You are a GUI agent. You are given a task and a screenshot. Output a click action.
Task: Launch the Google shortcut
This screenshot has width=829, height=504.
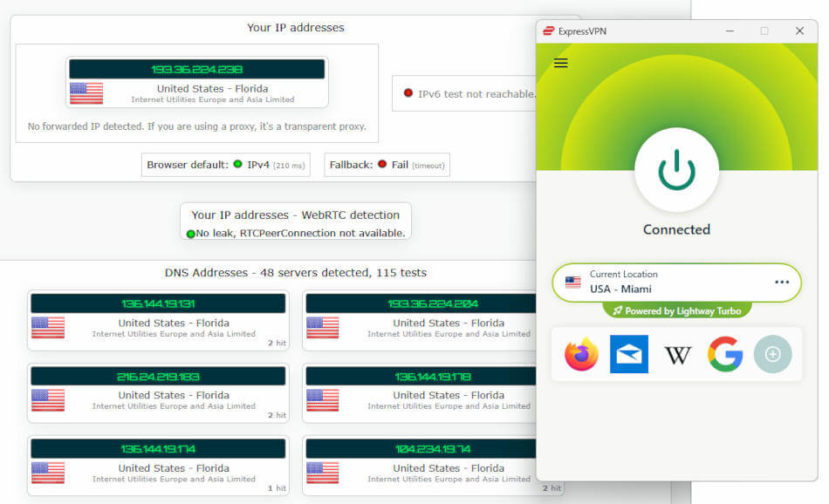725,355
